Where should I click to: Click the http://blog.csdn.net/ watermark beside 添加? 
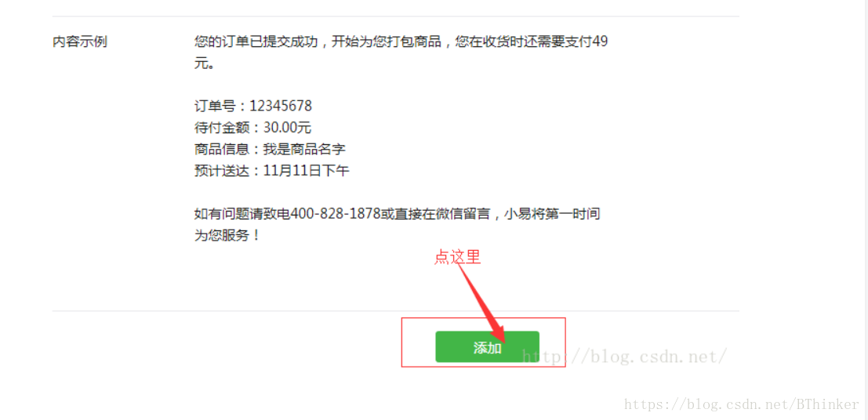[624, 357]
